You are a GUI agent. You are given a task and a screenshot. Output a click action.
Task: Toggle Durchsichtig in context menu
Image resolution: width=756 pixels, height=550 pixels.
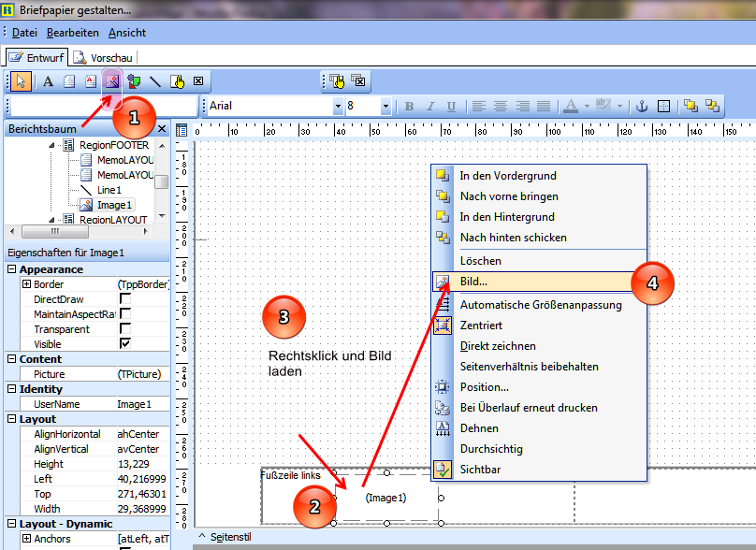tap(539, 449)
